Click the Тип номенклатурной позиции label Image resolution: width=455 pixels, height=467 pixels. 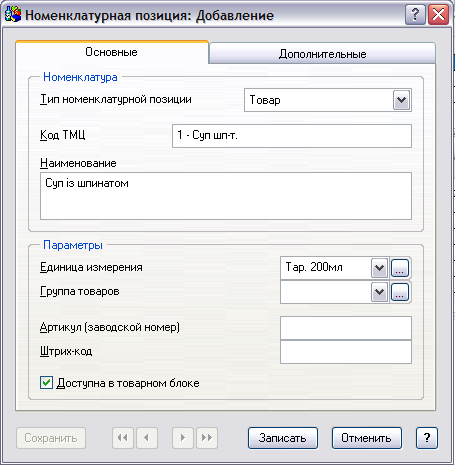click(x=116, y=99)
